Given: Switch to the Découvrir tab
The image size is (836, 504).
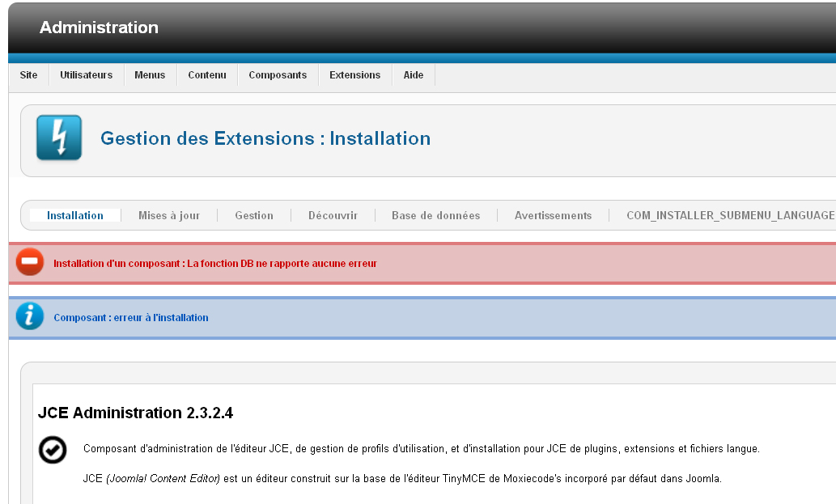Looking at the screenshot, I should (333, 215).
